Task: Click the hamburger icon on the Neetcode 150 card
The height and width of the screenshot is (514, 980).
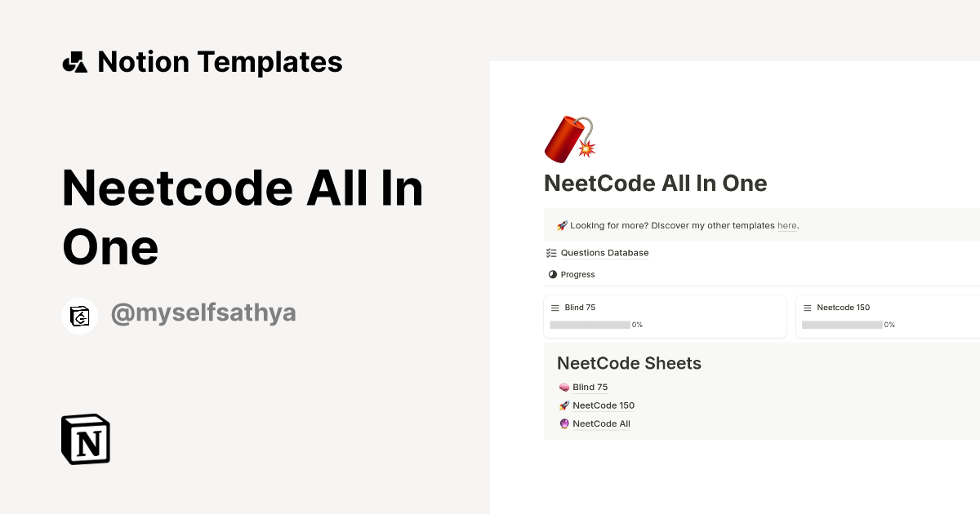Action: (x=807, y=308)
